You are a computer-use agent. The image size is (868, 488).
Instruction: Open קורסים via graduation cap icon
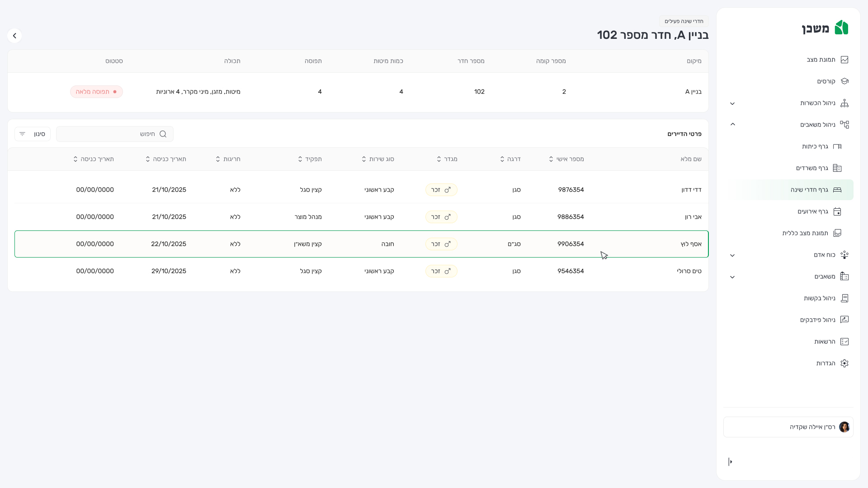tap(844, 81)
